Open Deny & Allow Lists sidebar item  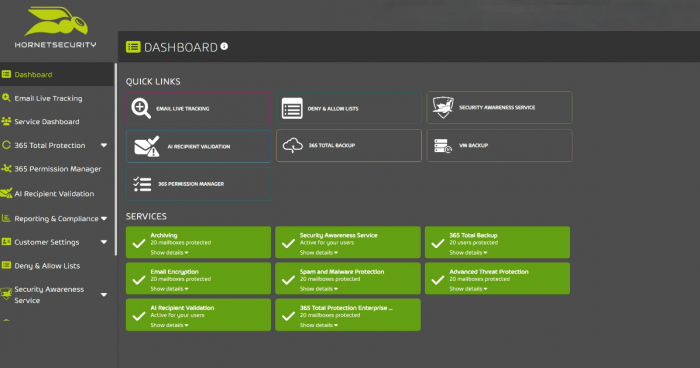coord(47,266)
